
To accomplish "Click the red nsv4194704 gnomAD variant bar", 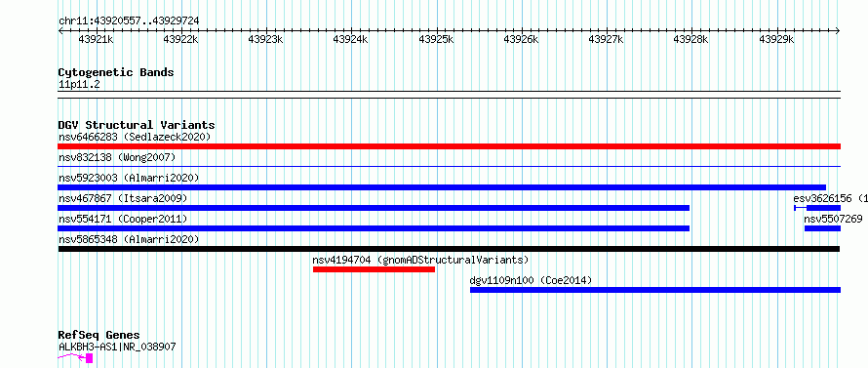I will pyautogui.click(x=374, y=269).
